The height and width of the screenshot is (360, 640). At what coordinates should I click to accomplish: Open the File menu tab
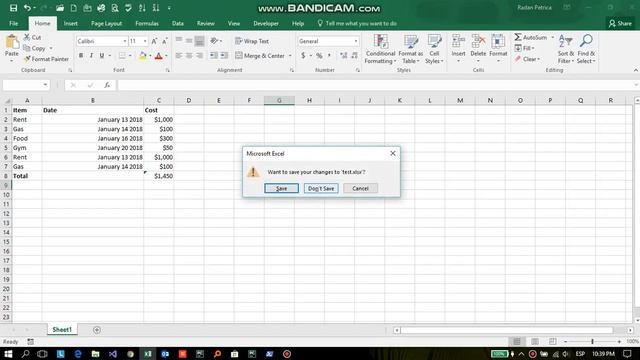click(x=13, y=23)
